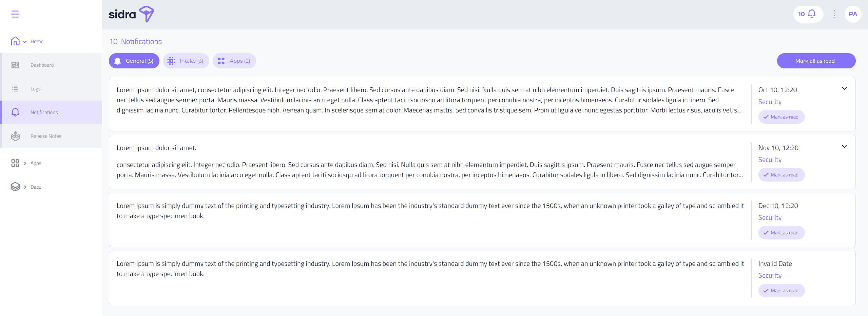Screen dimensions: 868x316
Task: Click the Dashboard icon in sidebar
Action: coord(15,65)
